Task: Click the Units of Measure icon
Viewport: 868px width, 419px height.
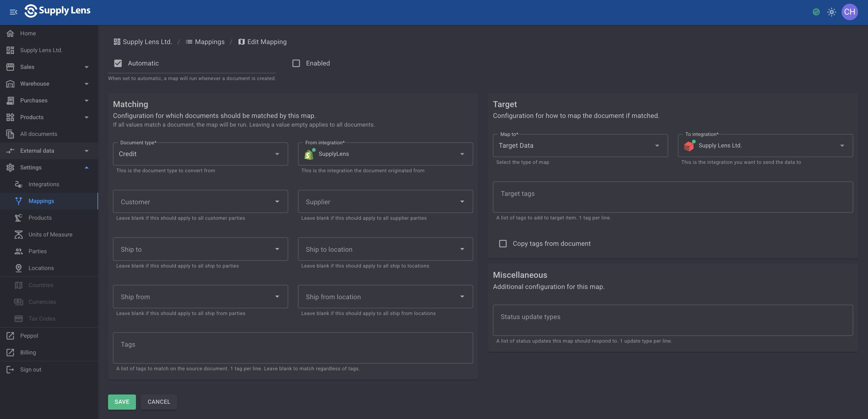Action: tap(19, 234)
